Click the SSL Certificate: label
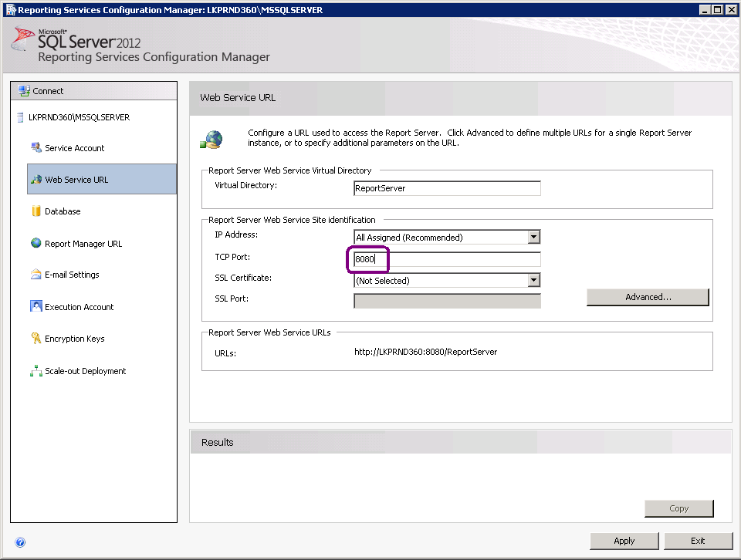The width and height of the screenshot is (741, 560). point(243,278)
